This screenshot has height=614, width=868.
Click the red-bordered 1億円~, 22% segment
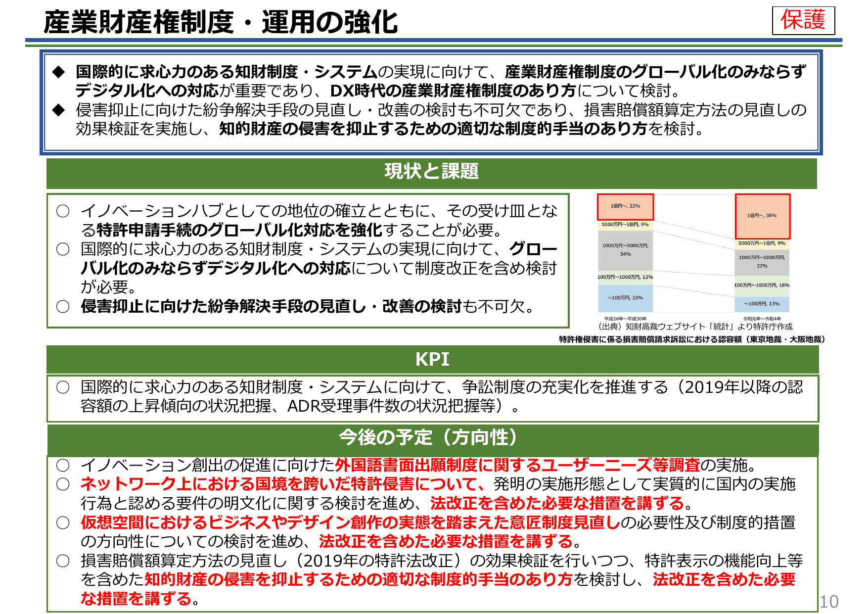(x=625, y=206)
